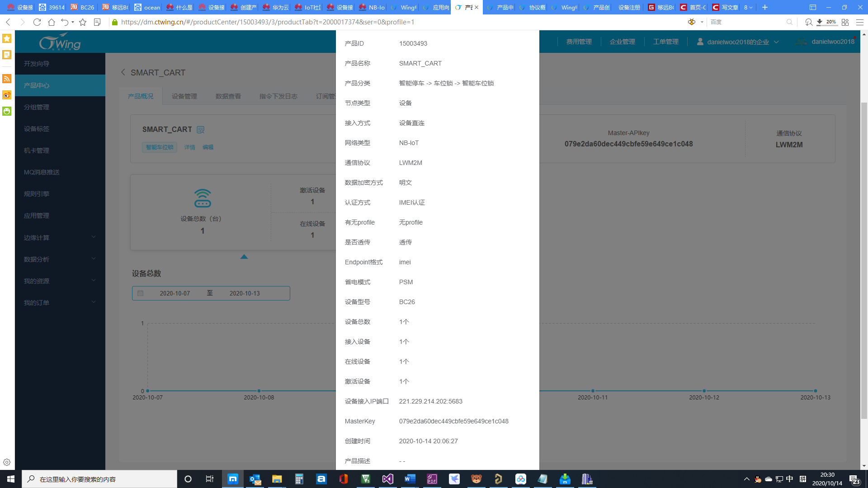Viewport: 868px width, 488px height.
Task: Click the RSS bookmark icon in the browser sidebar
Action: coord(6,79)
